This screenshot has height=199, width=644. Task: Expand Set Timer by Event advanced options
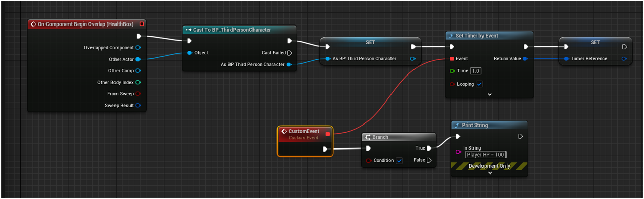coord(489,94)
